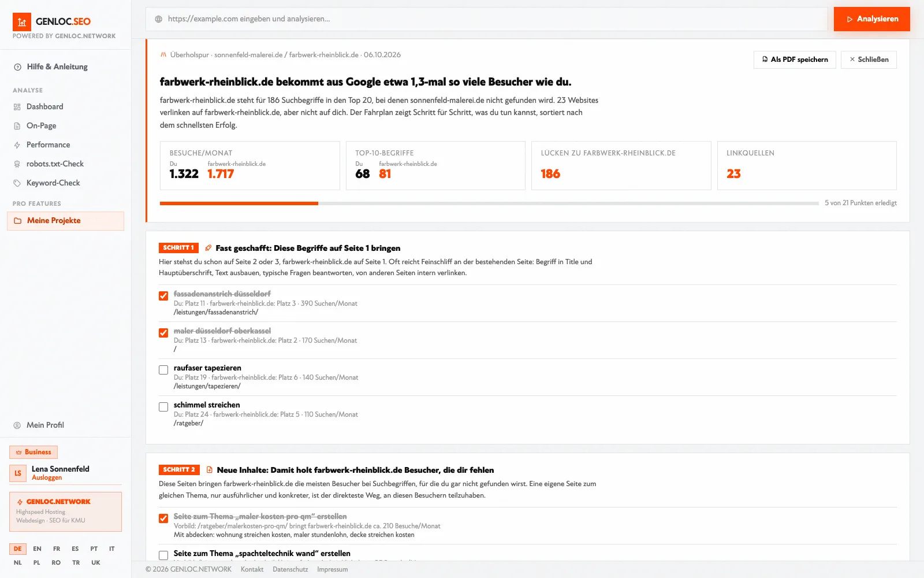This screenshot has width=924, height=578.
Task: Click the /leistungen/fassadenanstrich/ path text
Action: coord(216,313)
